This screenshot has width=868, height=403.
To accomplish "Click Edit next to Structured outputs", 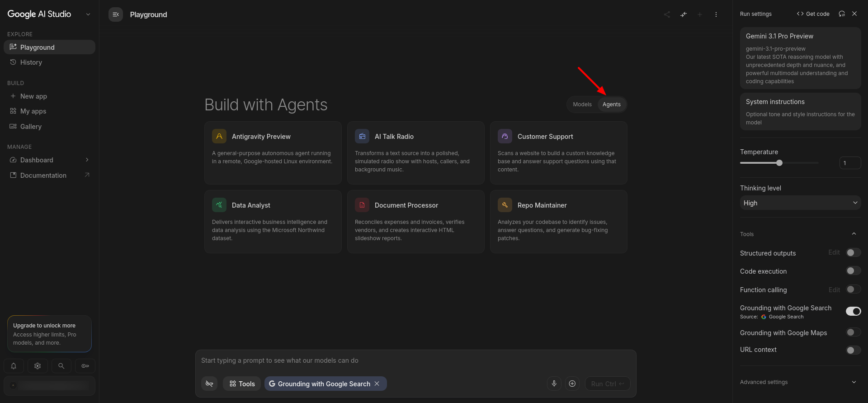I will point(834,252).
